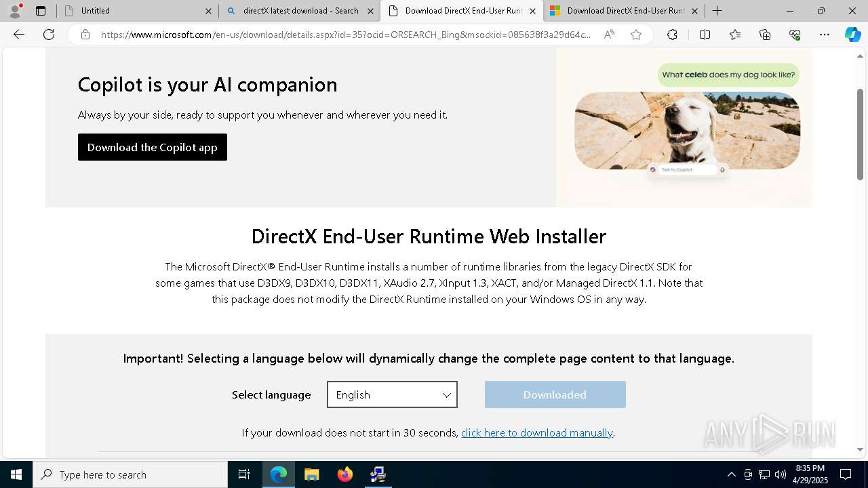Open Task View on the taskbar
Image resolution: width=868 pixels, height=488 pixels.
click(244, 474)
